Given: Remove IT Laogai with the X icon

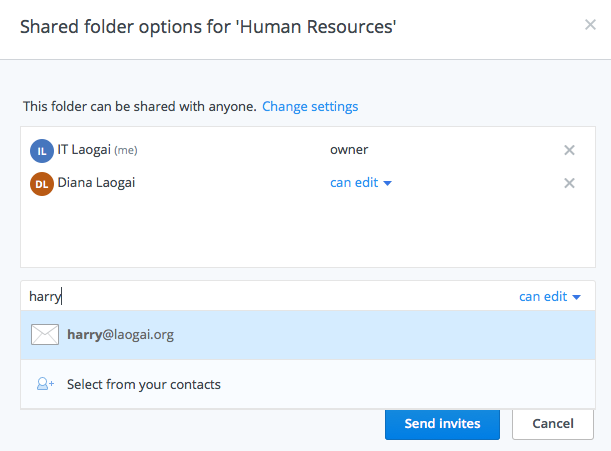Looking at the screenshot, I should (569, 150).
